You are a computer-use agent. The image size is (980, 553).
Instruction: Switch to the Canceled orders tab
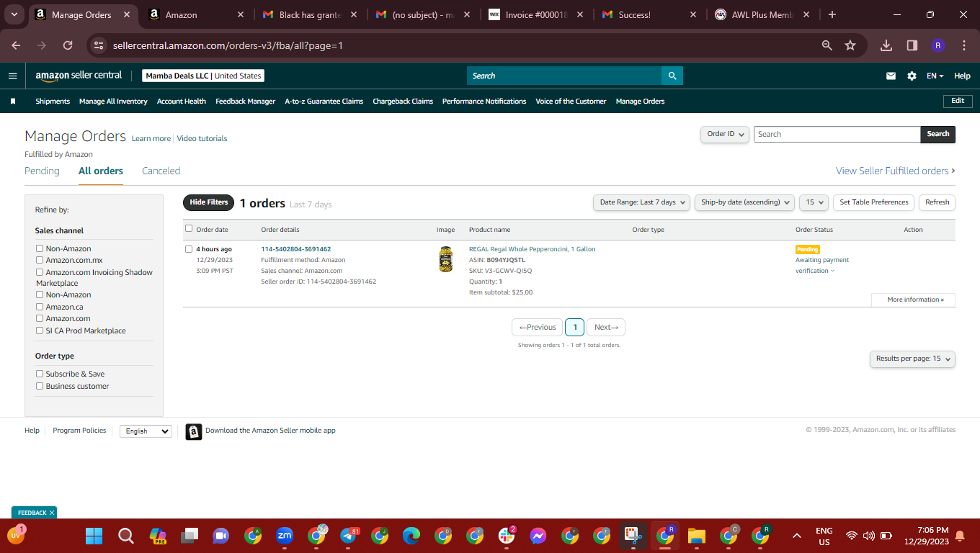(x=161, y=171)
